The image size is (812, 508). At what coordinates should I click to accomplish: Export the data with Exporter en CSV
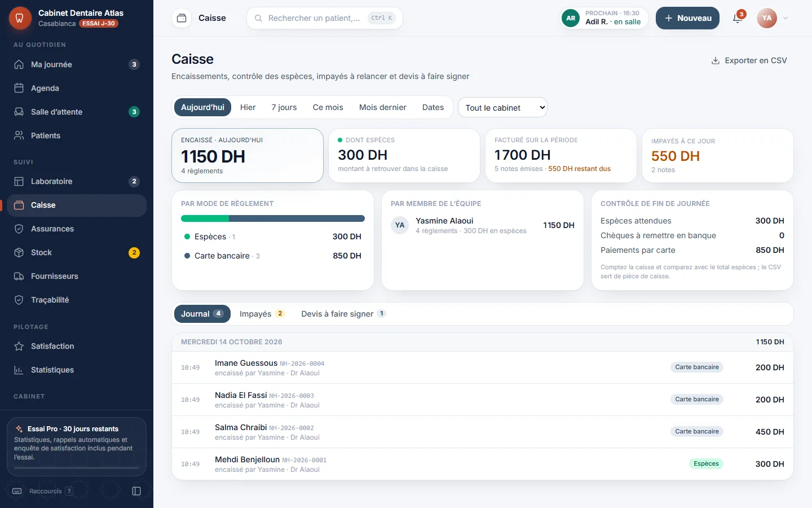749,60
